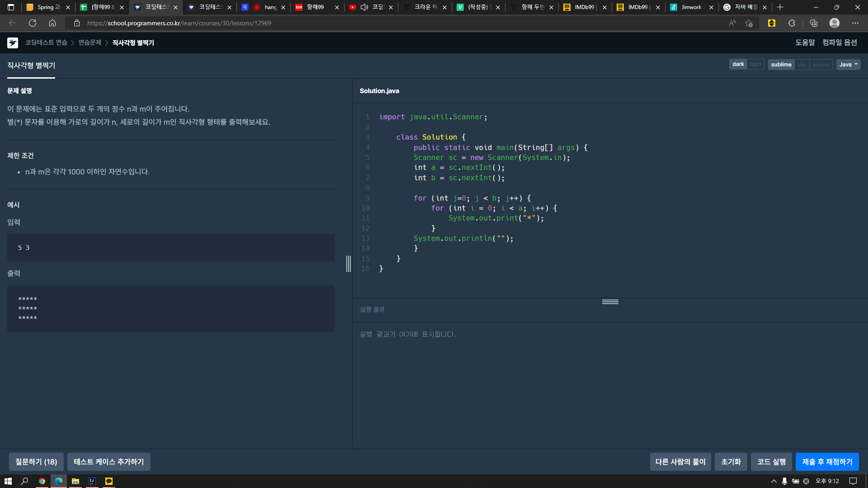
Task: Click 다른 사람의 풀이 button
Action: [x=680, y=462]
